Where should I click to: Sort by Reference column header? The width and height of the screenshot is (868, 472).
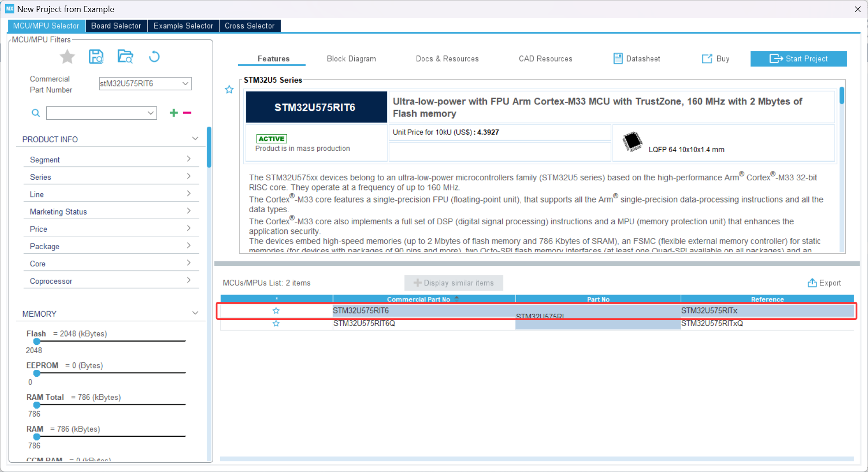click(x=767, y=299)
